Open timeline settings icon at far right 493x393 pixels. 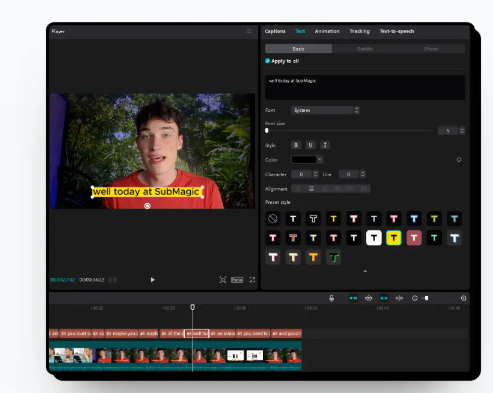coord(463,298)
